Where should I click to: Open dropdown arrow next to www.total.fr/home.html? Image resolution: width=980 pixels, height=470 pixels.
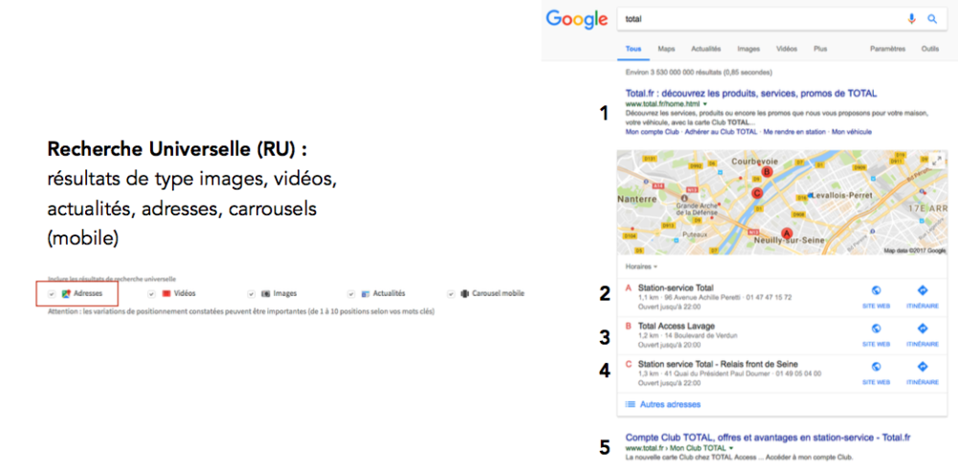click(705, 103)
